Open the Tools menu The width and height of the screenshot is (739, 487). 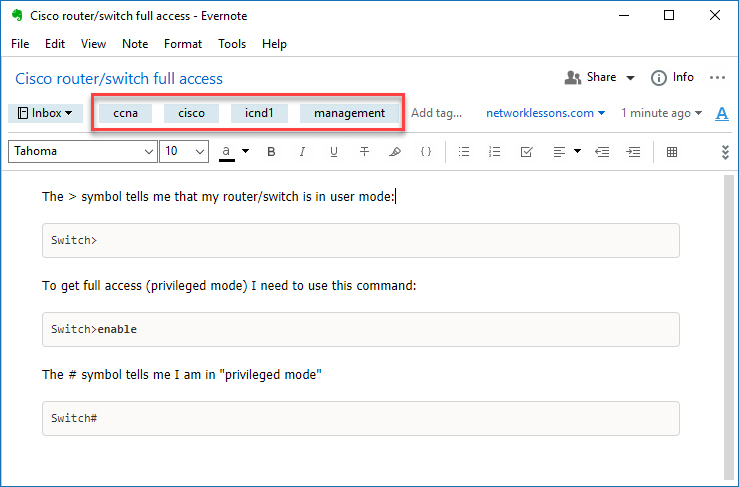pyautogui.click(x=232, y=44)
